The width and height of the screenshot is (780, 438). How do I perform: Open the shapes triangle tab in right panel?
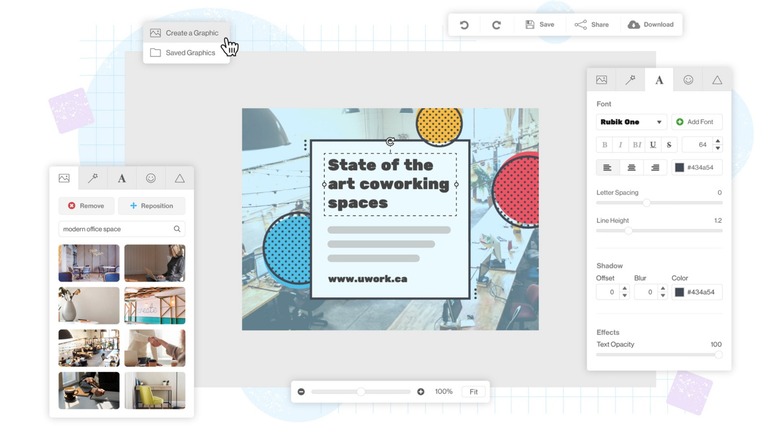[x=717, y=80]
